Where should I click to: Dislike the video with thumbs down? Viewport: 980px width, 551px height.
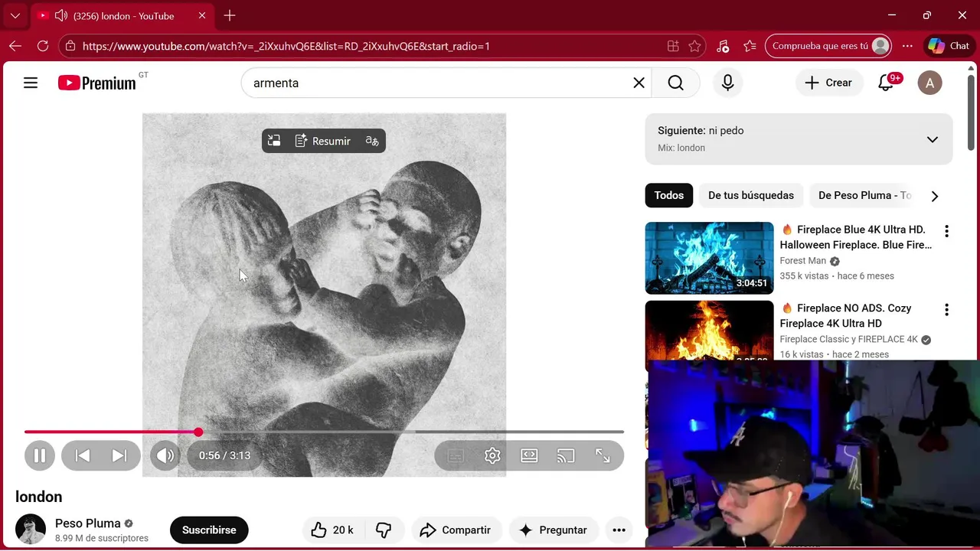click(384, 530)
